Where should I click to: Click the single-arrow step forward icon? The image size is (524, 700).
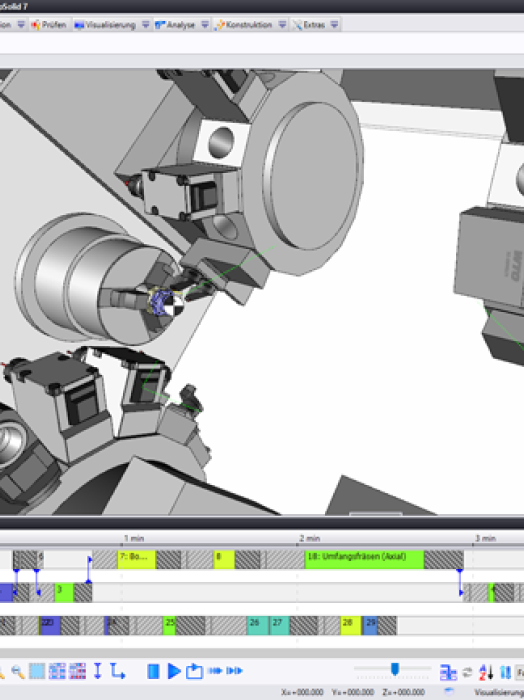tap(215, 671)
